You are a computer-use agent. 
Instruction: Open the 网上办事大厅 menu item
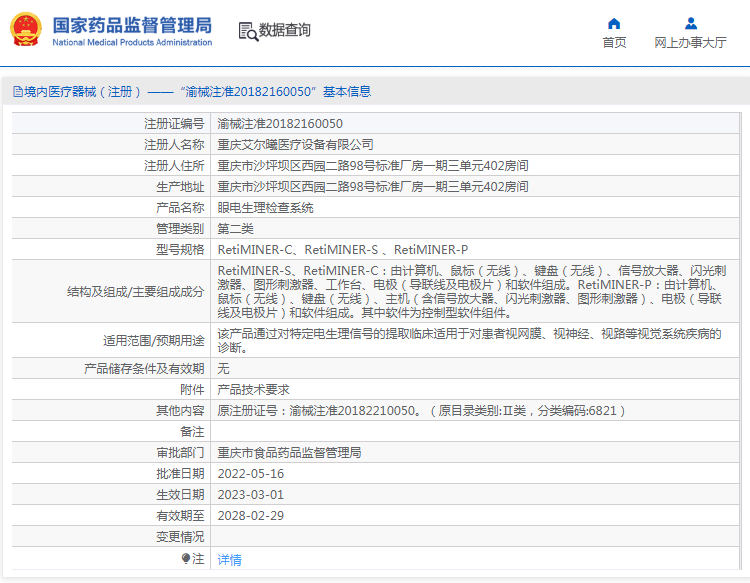pyautogui.click(x=690, y=42)
